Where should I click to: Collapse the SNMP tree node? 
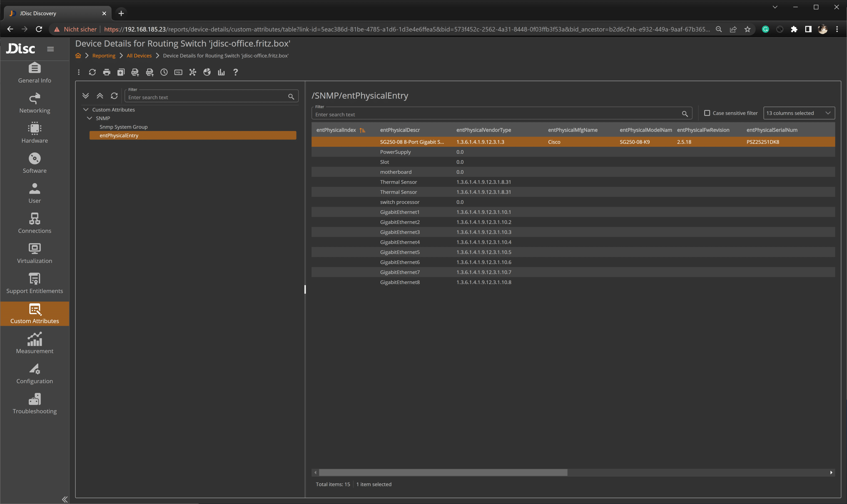click(90, 118)
